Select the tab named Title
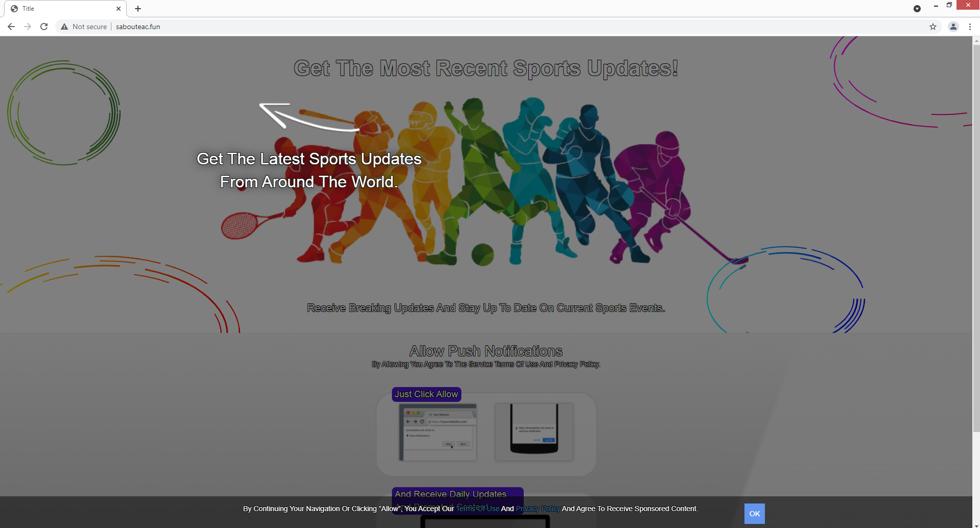Screen dimensions: 980x528 (x=65, y=9)
